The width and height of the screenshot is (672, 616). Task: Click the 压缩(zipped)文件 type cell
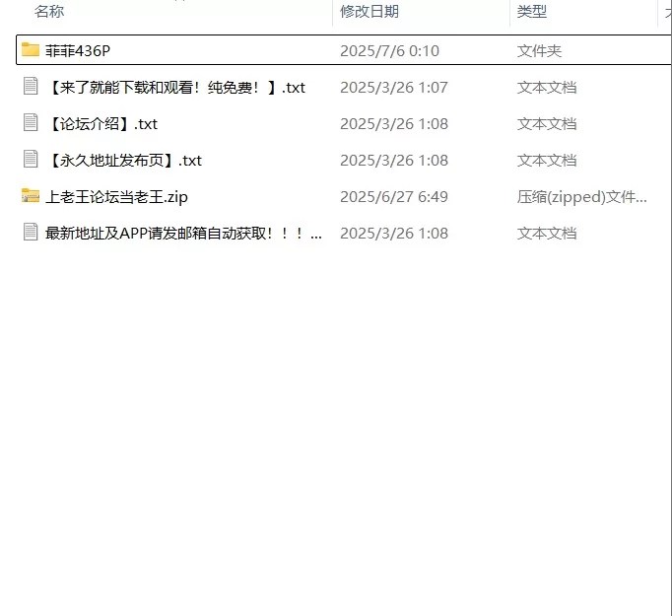581,197
